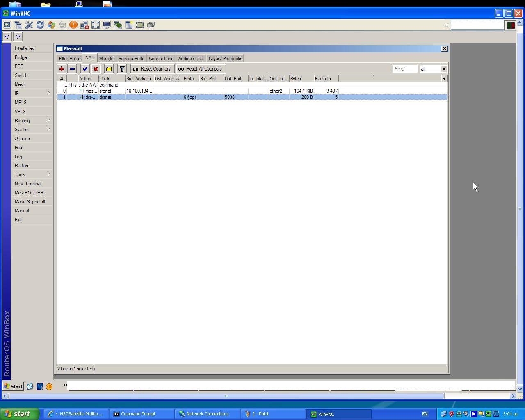Image resolution: width=525 pixels, height=420 pixels.
Task: Click the WinBox redo arrow
Action: (18, 37)
